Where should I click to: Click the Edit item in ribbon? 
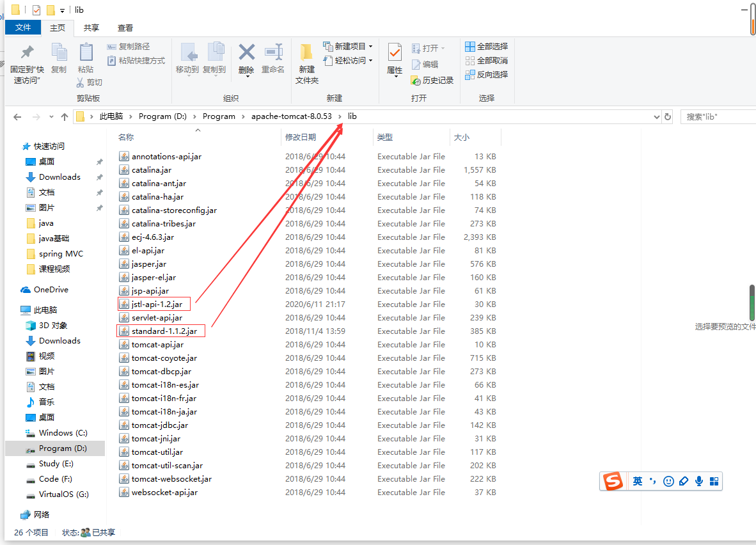(425, 64)
